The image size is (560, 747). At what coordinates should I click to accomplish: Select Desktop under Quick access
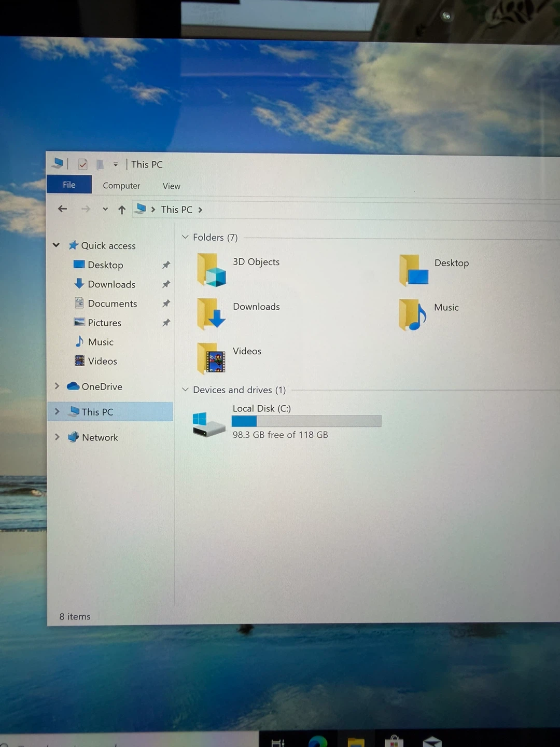click(x=99, y=265)
